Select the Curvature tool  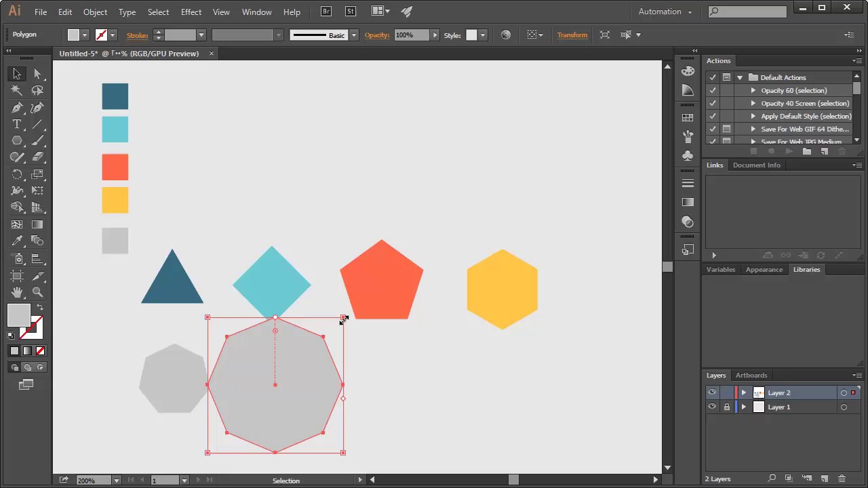(x=37, y=107)
